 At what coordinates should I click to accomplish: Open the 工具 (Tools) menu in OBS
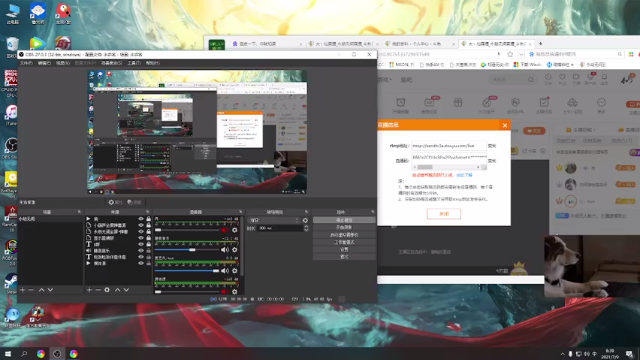(x=134, y=63)
